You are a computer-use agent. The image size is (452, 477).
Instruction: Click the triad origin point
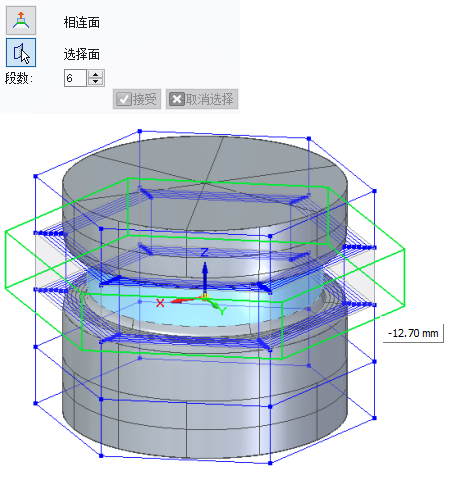204,296
